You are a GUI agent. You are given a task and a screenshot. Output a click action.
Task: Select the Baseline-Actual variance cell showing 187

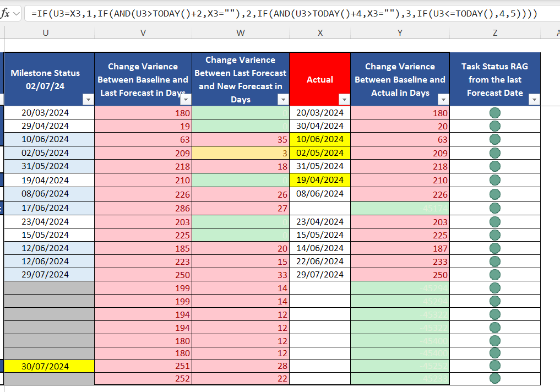[x=400, y=248]
